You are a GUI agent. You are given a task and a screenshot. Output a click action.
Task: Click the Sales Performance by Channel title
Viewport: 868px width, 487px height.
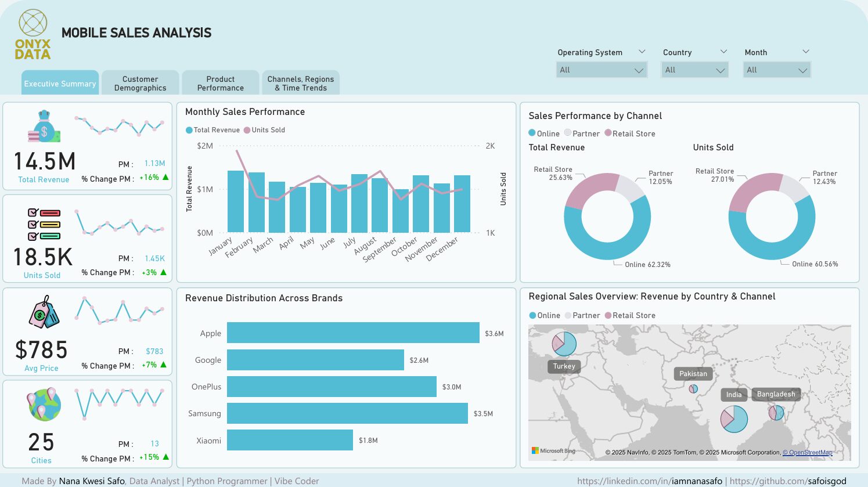[x=595, y=116]
